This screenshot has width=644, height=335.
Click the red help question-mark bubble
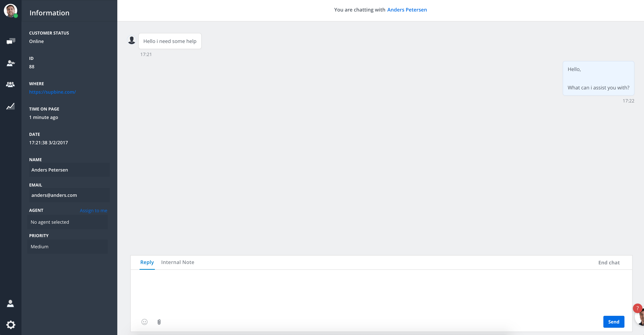coord(637,308)
